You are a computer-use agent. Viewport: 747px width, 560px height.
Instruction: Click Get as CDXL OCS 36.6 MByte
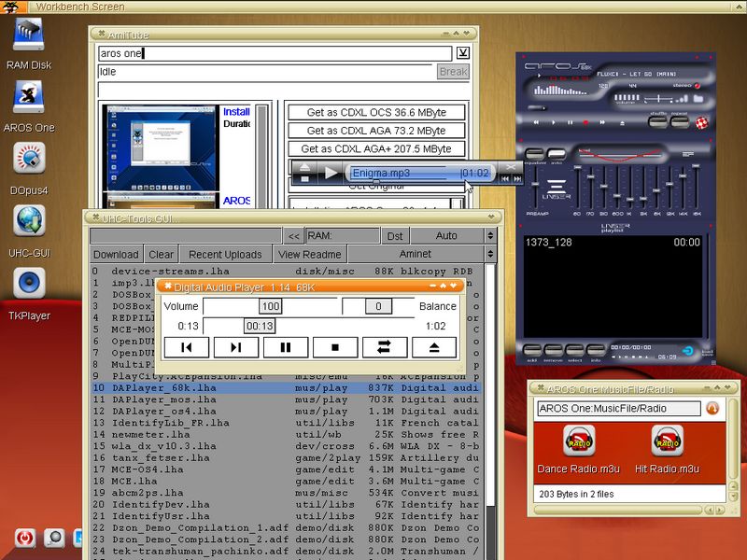click(x=375, y=112)
